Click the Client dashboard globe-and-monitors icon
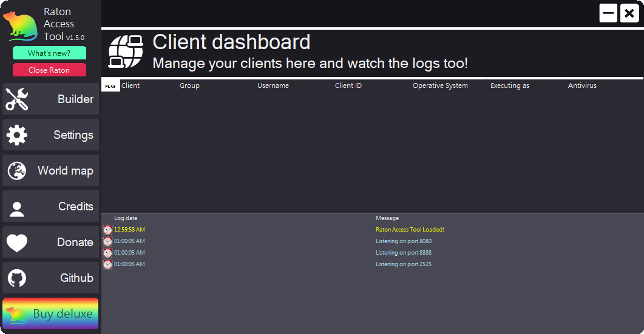The height and width of the screenshot is (334, 644). point(126,52)
